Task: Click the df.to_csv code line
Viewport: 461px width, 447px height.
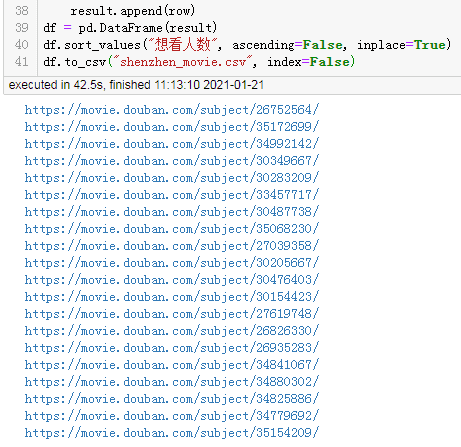Action: coord(199,62)
